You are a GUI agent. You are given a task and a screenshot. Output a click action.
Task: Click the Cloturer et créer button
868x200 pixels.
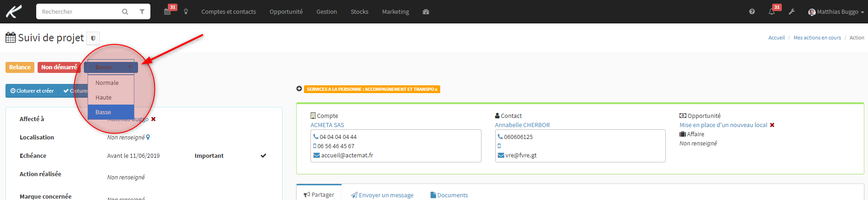pyautogui.click(x=32, y=91)
